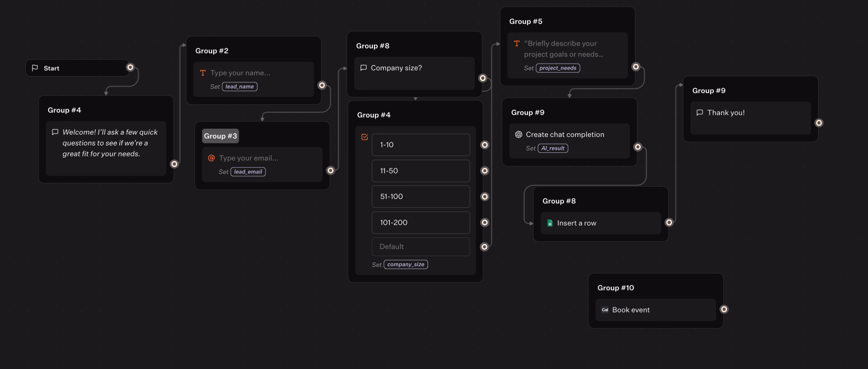This screenshot has height=369, width=868.
Task: Click the Start flag icon
Action: (35, 68)
